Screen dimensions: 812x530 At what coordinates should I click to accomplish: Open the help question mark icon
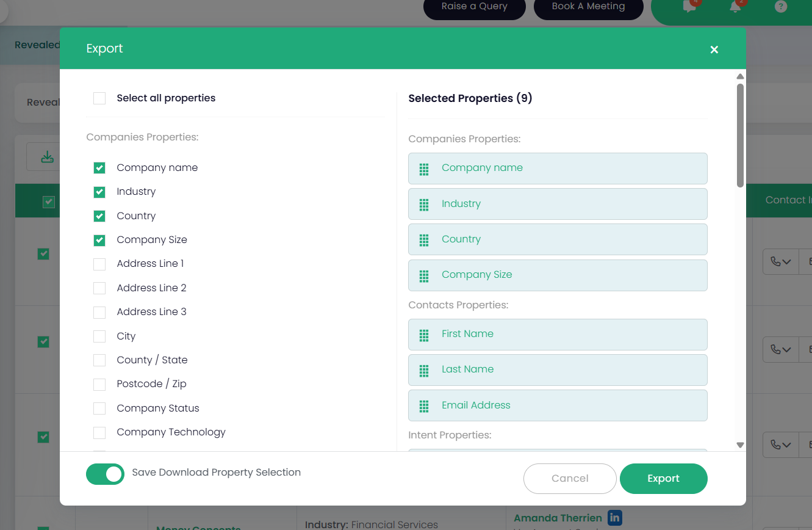(780, 7)
